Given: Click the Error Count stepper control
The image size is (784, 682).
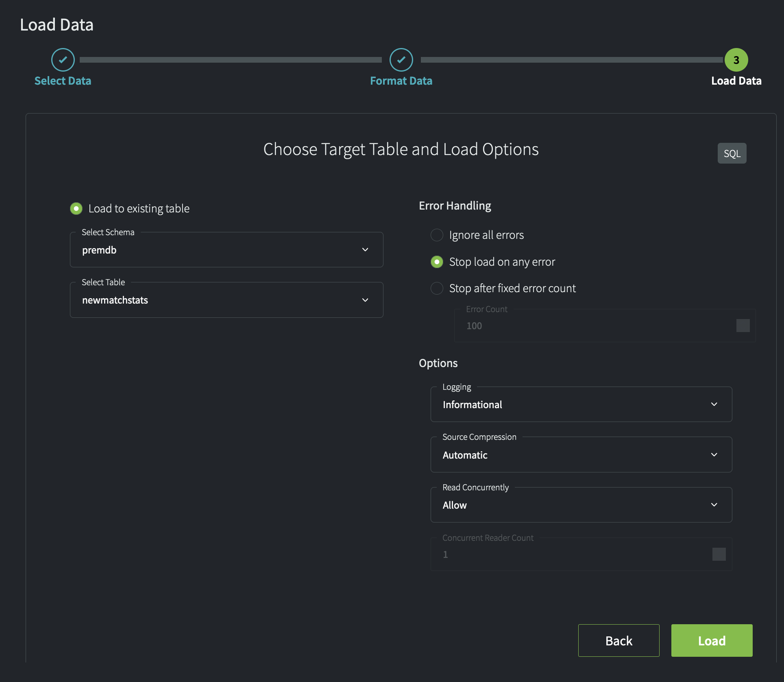Looking at the screenshot, I should coord(743,326).
